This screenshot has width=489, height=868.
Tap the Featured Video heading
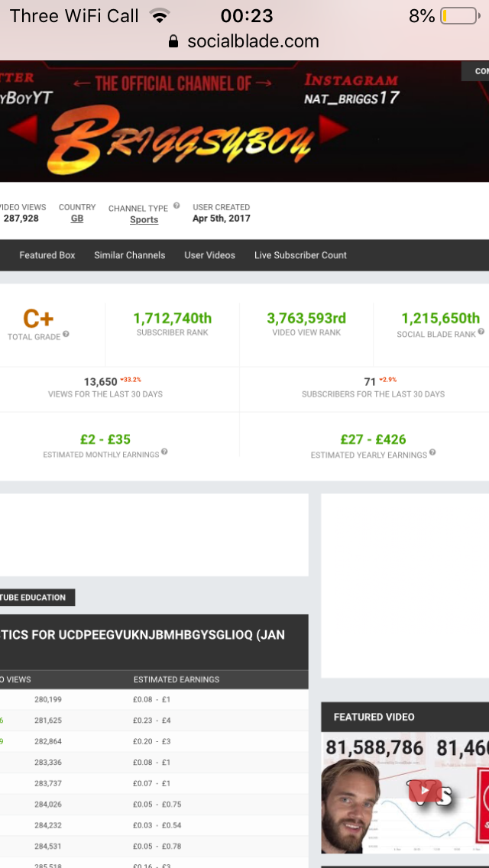point(374,717)
